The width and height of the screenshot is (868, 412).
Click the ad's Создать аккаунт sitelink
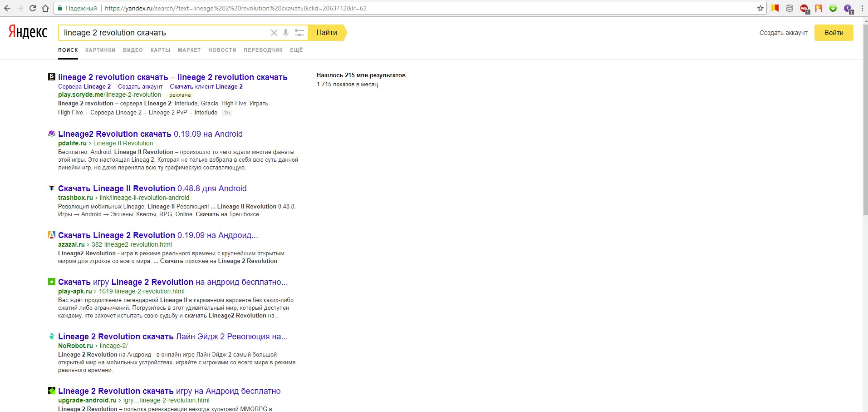[140, 86]
